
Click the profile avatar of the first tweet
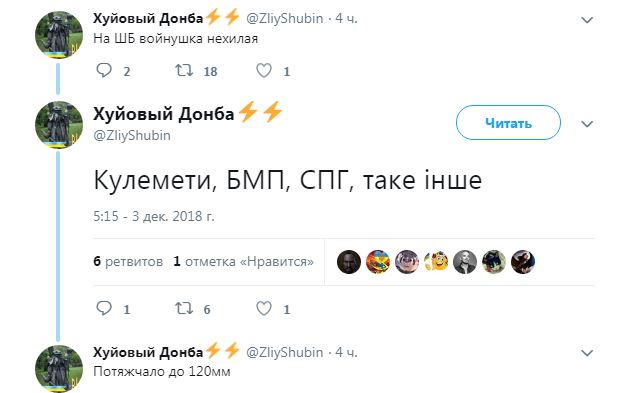[59, 35]
